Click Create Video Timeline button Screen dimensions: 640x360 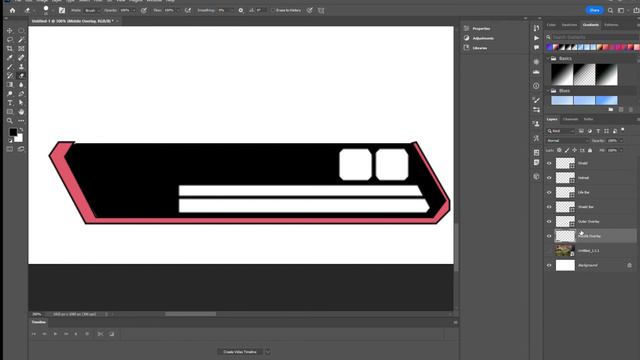240,352
